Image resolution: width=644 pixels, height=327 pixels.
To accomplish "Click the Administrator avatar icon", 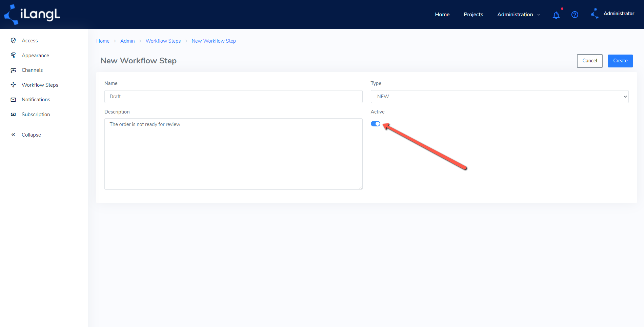I will (x=595, y=14).
